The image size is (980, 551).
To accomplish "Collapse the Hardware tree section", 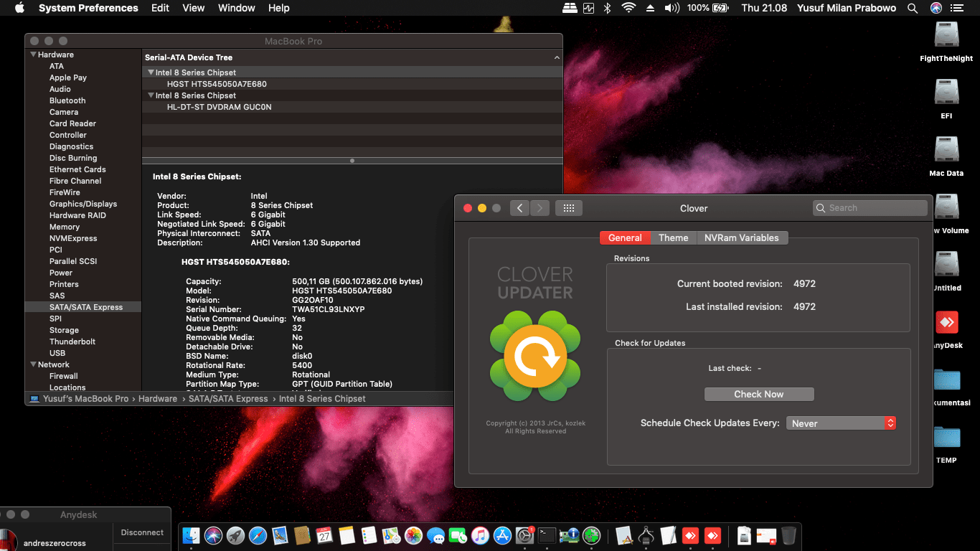I will click(x=33, y=55).
